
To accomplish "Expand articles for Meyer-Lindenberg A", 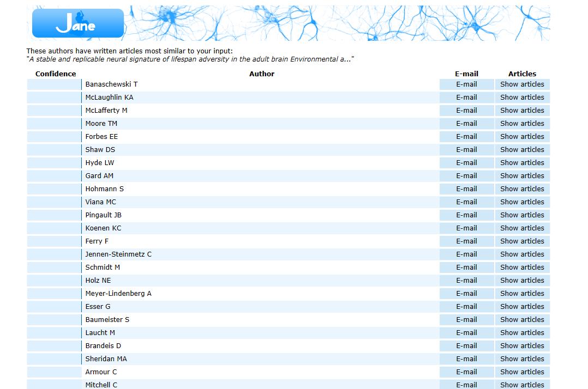I will pos(522,294).
